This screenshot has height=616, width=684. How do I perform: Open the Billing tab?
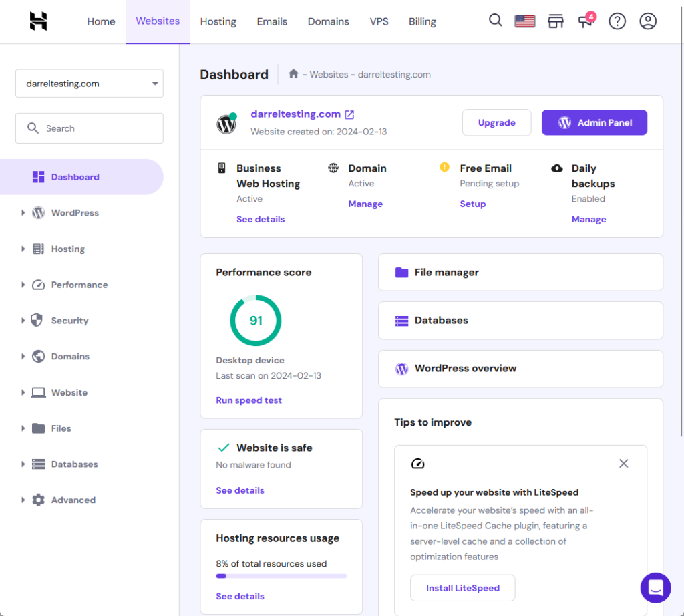(422, 21)
